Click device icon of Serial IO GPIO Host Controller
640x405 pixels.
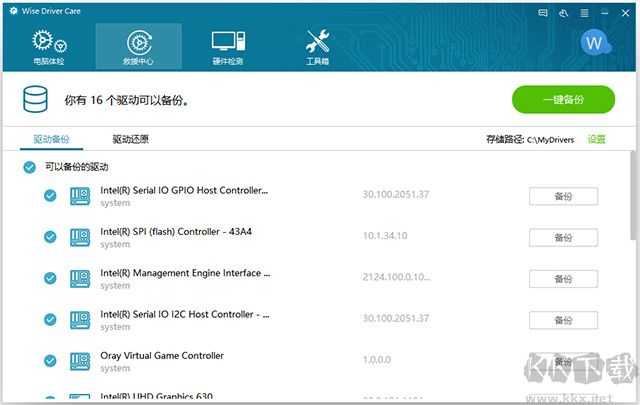coord(80,196)
